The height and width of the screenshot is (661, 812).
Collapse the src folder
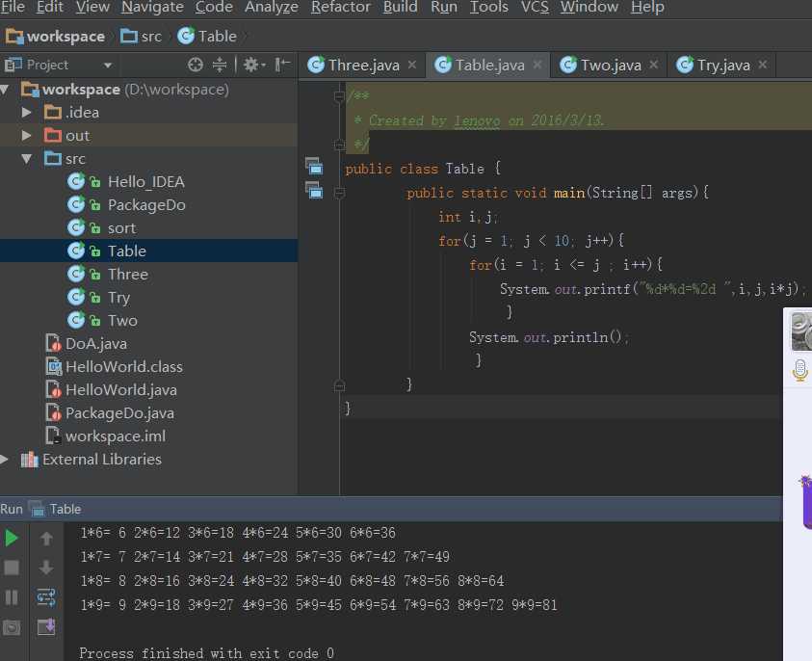(26, 159)
